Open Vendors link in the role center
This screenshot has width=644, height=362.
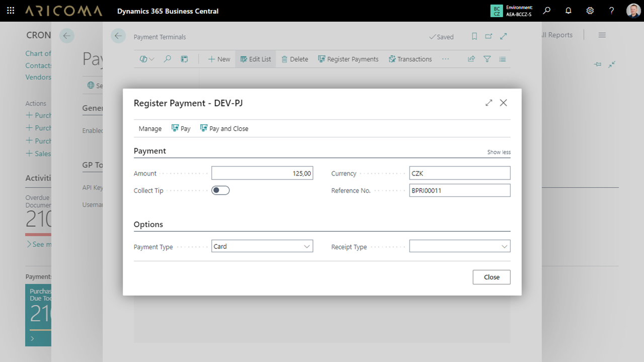click(x=38, y=77)
